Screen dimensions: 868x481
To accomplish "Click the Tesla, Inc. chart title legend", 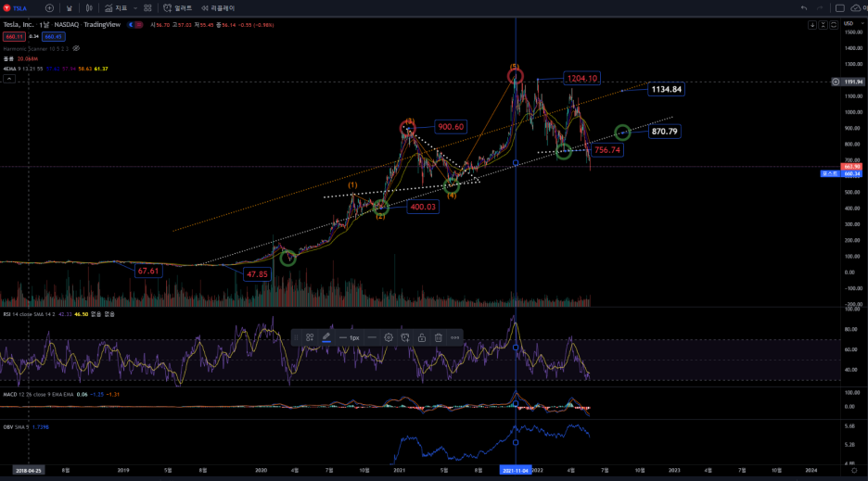I will pyautogui.click(x=61, y=25).
